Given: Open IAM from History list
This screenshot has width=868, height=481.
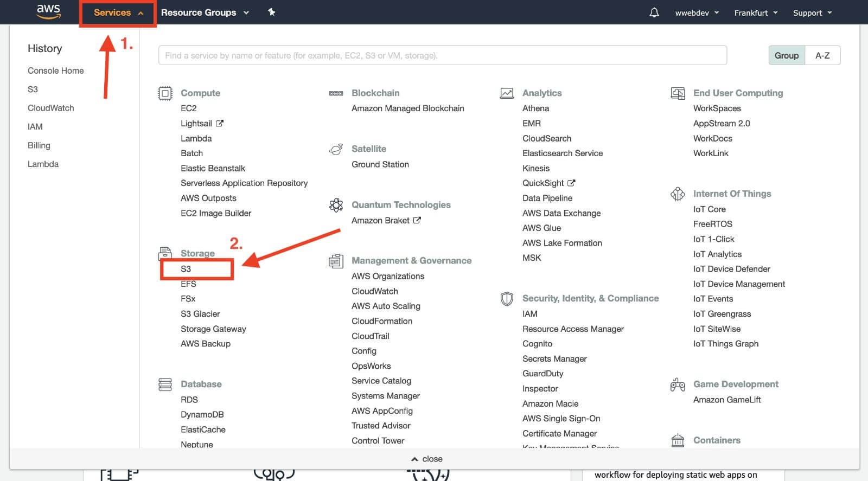Looking at the screenshot, I should click(x=35, y=126).
